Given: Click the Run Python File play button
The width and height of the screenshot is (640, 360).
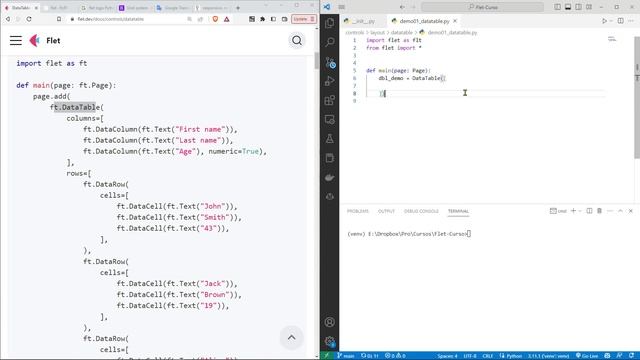Looking at the screenshot, I should point(604,21).
